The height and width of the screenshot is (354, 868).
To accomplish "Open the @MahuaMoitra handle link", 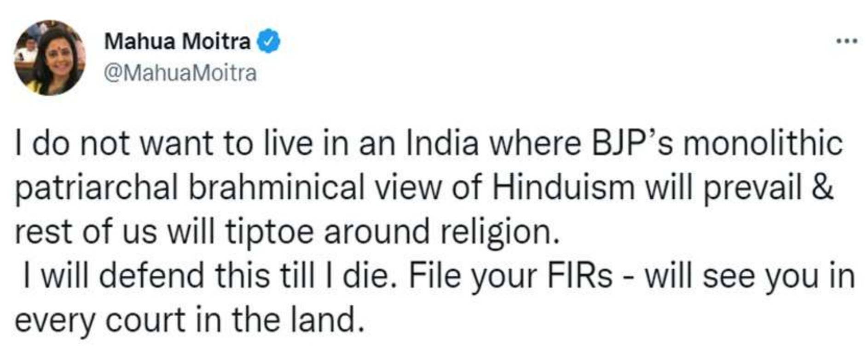I will click(180, 73).
